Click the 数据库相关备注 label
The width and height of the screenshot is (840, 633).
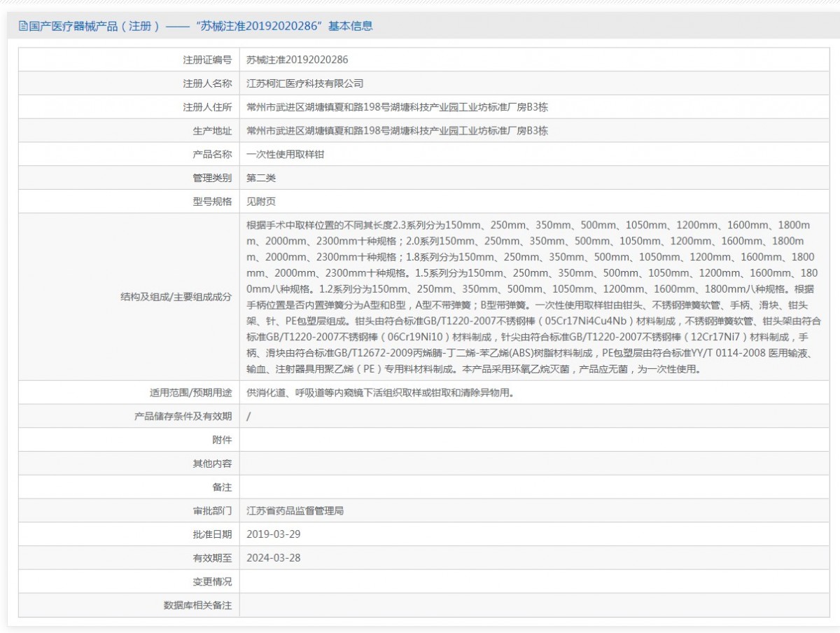point(197,605)
